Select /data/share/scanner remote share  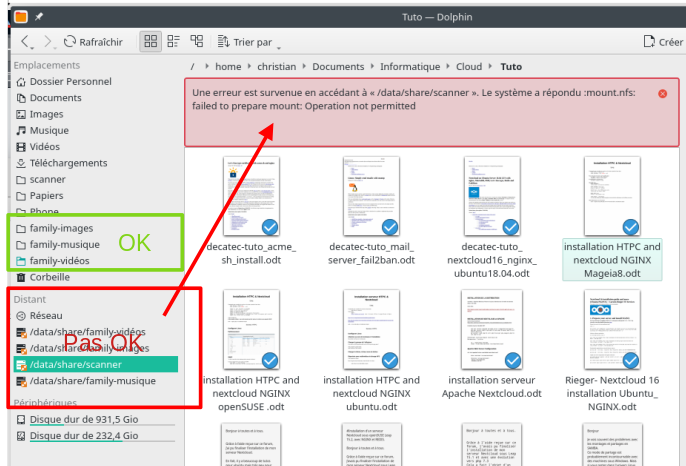(x=95, y=364)
